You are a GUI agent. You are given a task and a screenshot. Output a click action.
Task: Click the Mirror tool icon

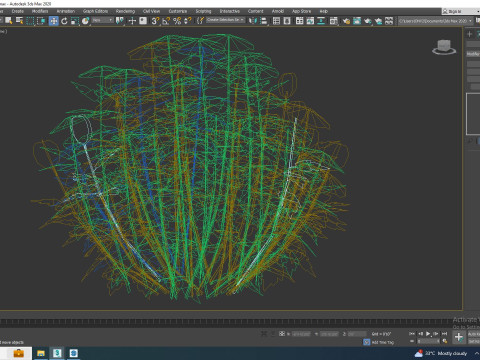[253, 21]
